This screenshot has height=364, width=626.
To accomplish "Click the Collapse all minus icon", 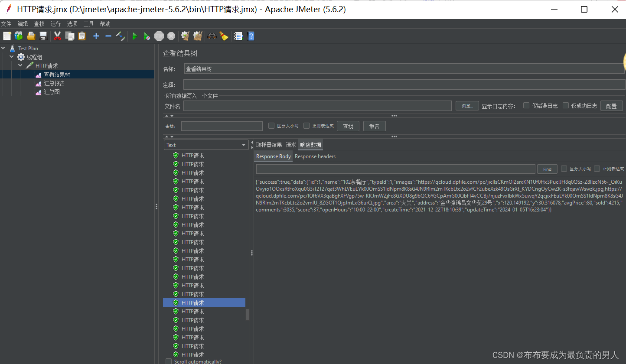I will (x=108, y=36).
